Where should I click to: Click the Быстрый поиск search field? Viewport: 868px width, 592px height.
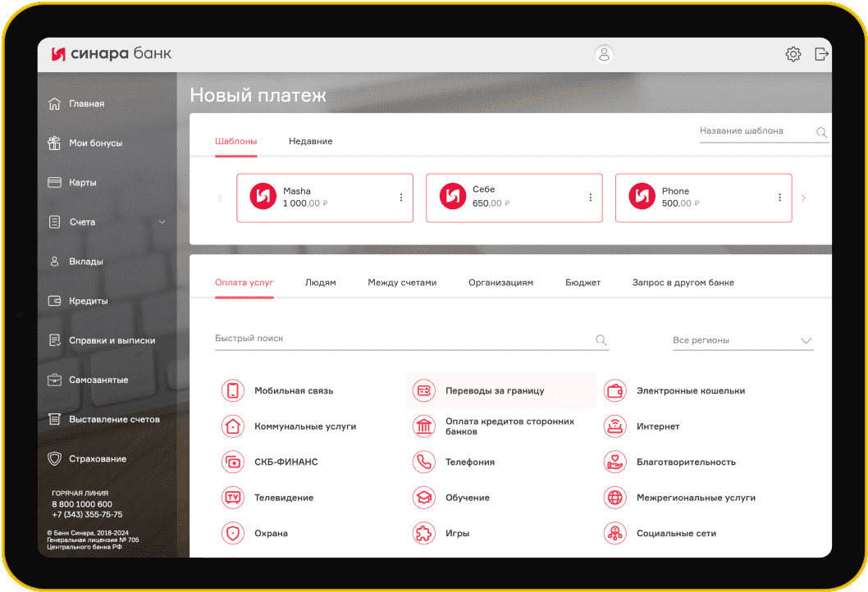click(x=402, y=339)
